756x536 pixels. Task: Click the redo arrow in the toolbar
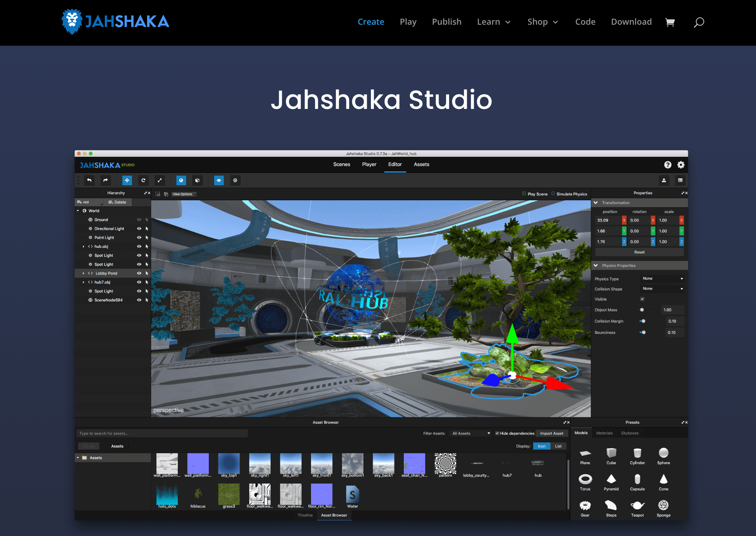tap(106, 180)
